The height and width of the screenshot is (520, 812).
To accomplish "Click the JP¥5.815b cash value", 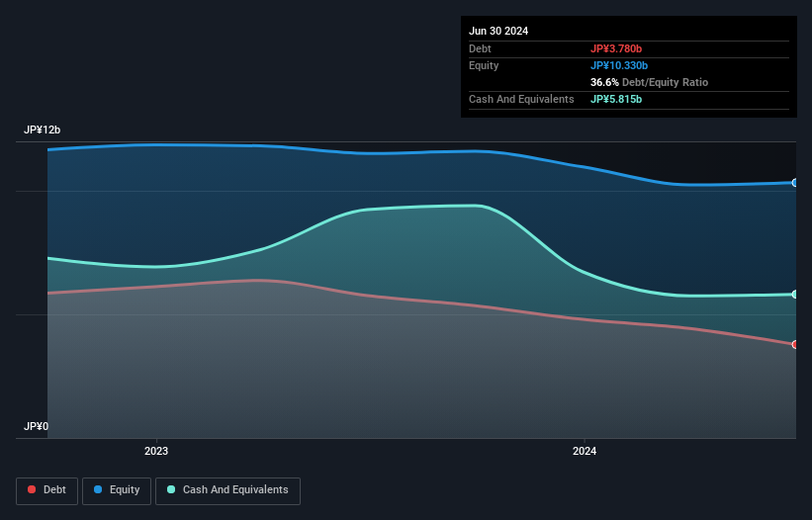I will click(616, 99).
